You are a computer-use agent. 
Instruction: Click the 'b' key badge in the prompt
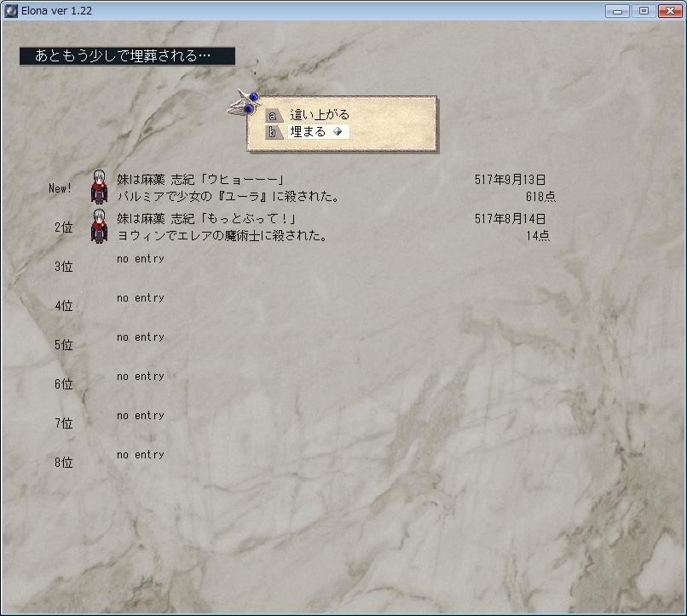point(274,132)
